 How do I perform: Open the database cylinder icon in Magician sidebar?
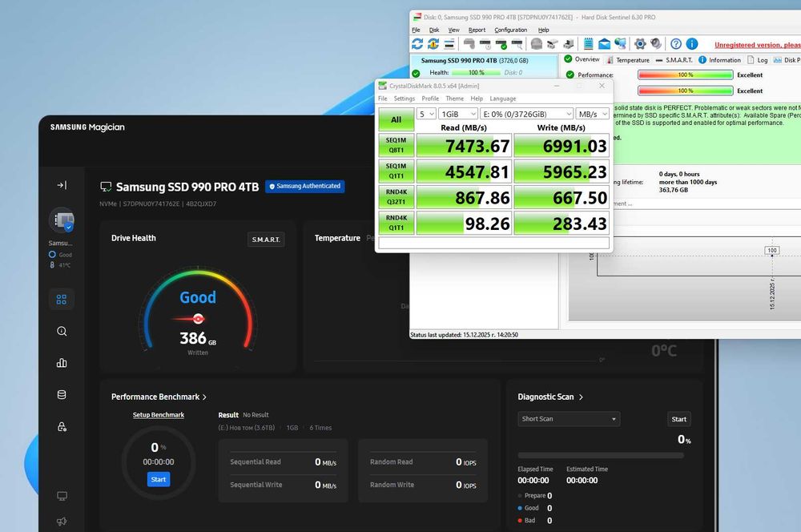[x=62, y=394]
